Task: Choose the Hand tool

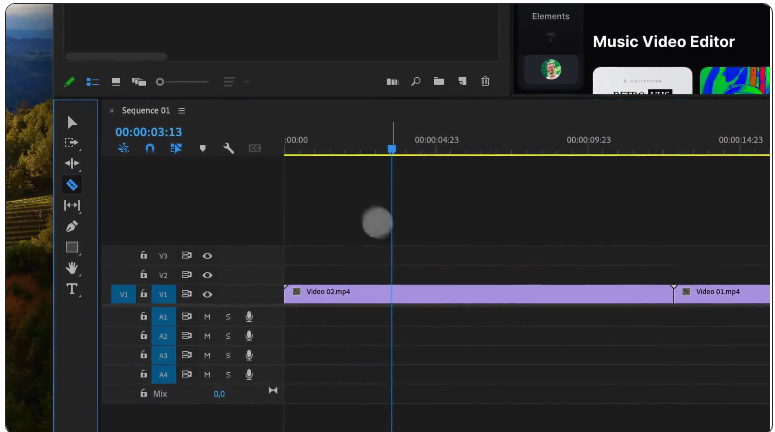Action: coord(72,268)
